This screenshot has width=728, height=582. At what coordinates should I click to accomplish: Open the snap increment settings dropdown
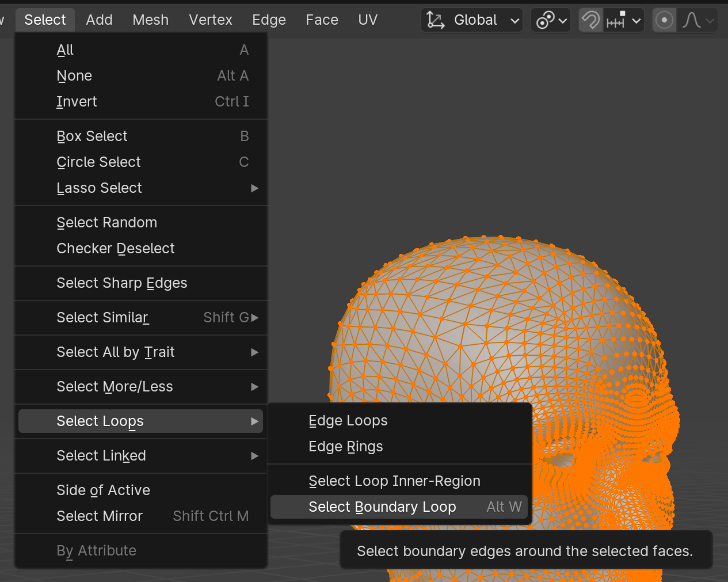coord(623,21)
